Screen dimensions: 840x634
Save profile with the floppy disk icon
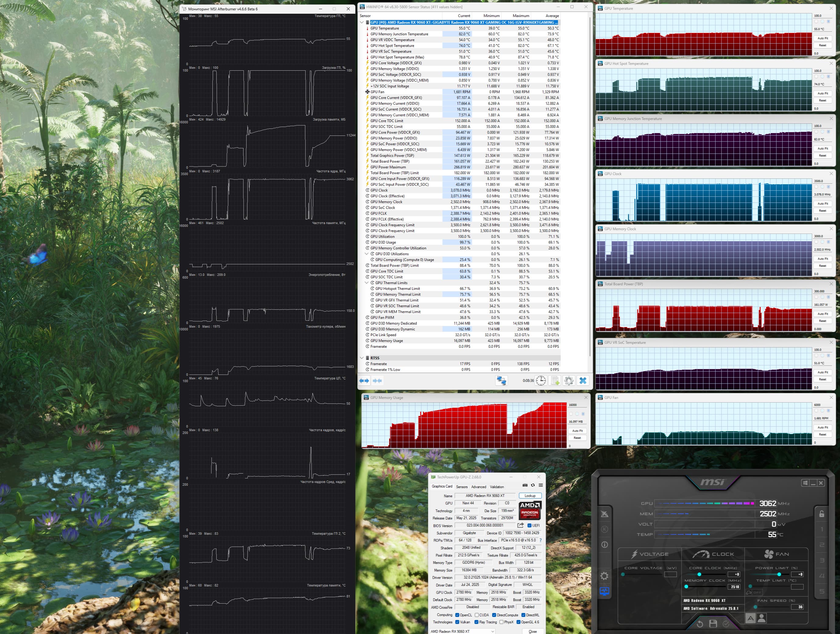(x=713, y=624)
